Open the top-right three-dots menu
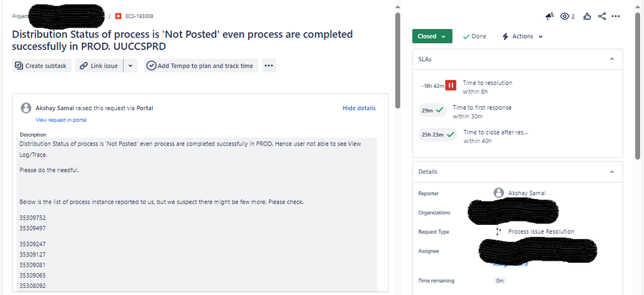Image resolution: width=644 pixels, height=295 pixels. tap(616, 16)
